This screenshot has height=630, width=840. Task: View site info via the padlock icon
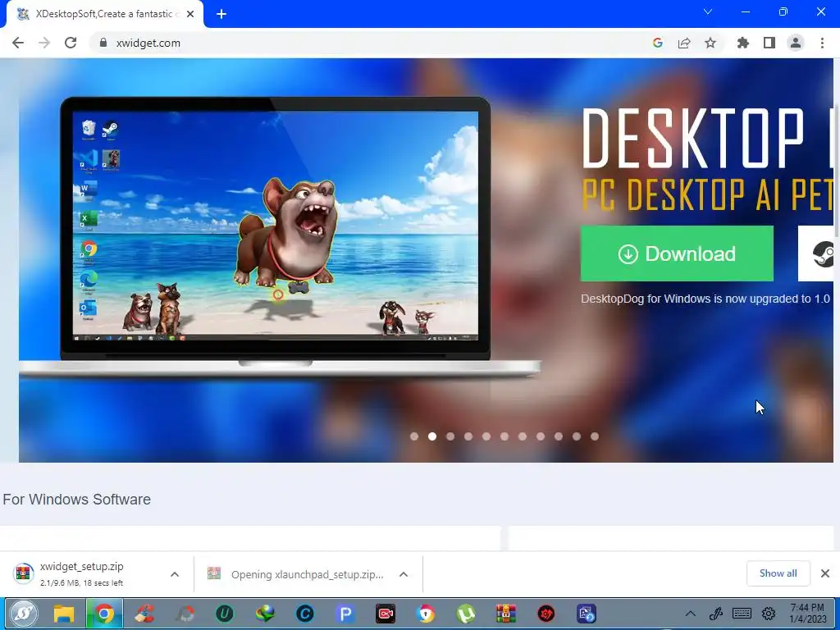pyautogui.click(x=103, y=43)
